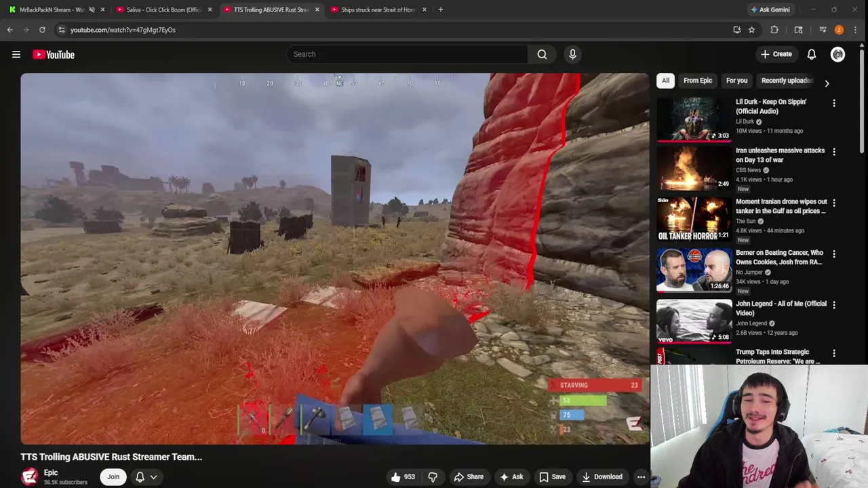Open options for Lil Durk video
Viewport: 868px width, 488px height.
834,103
